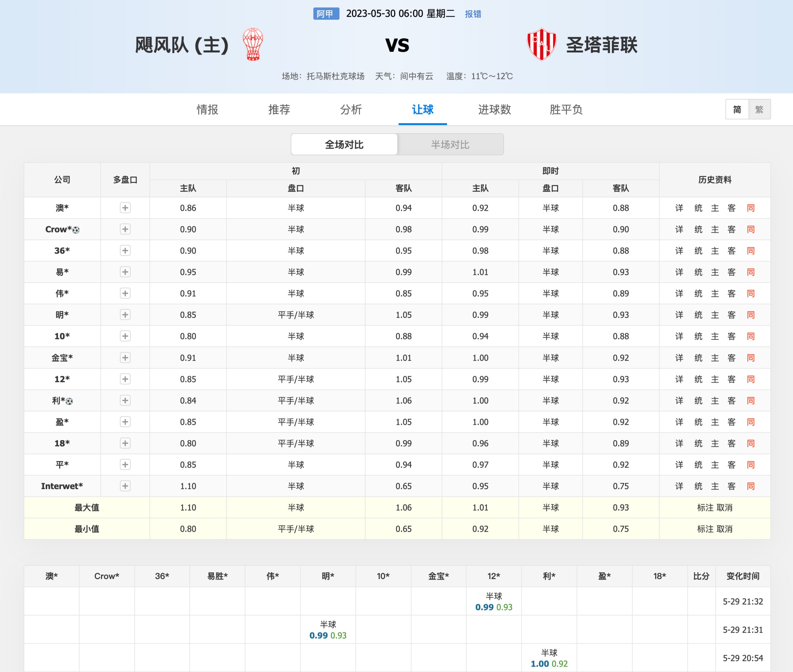Open 统 statistics for Crow* row
This screenshot has height=672, width=793.
[x=698, y=229]
